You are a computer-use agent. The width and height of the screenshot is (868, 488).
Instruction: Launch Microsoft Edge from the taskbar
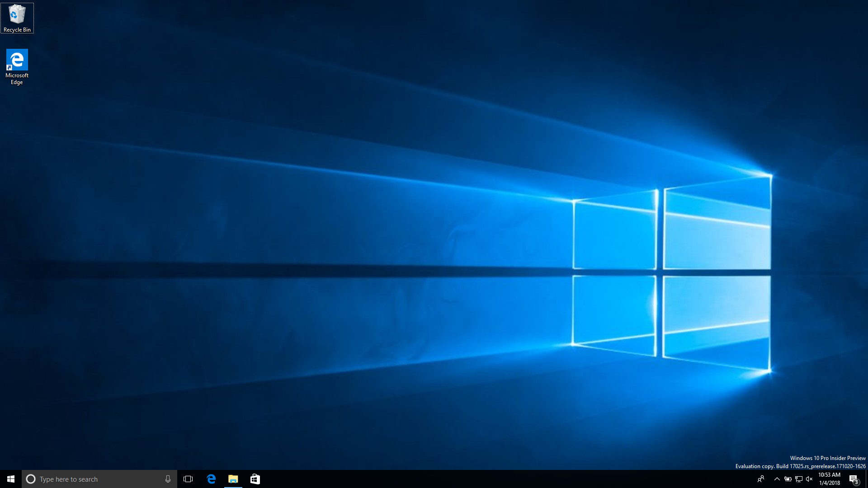[x=211, y=479]
